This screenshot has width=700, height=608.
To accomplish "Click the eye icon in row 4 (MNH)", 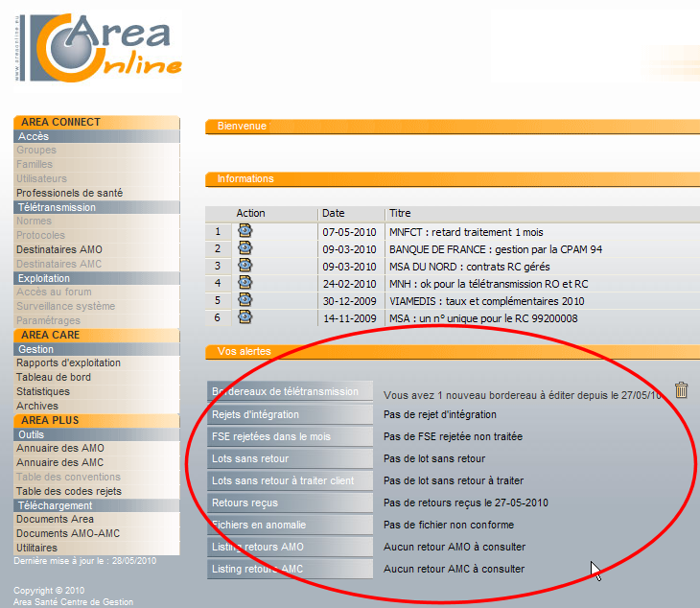I will click(245, 282).
